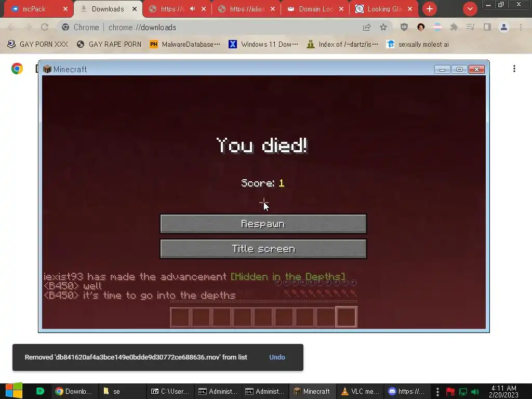Open the Domain Loo browser tab

click(x=316, y=9)
